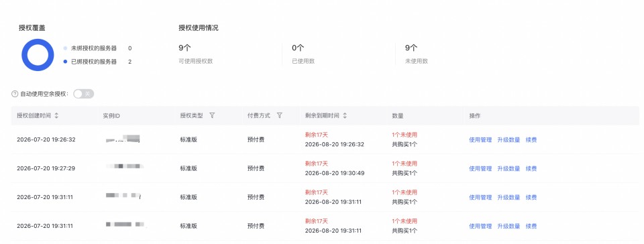Image resolution: width=644 pixels, height=244 pixels.
Task: Click 已绑授权的服务器 legend dot
Action: [x=65, y=62]
